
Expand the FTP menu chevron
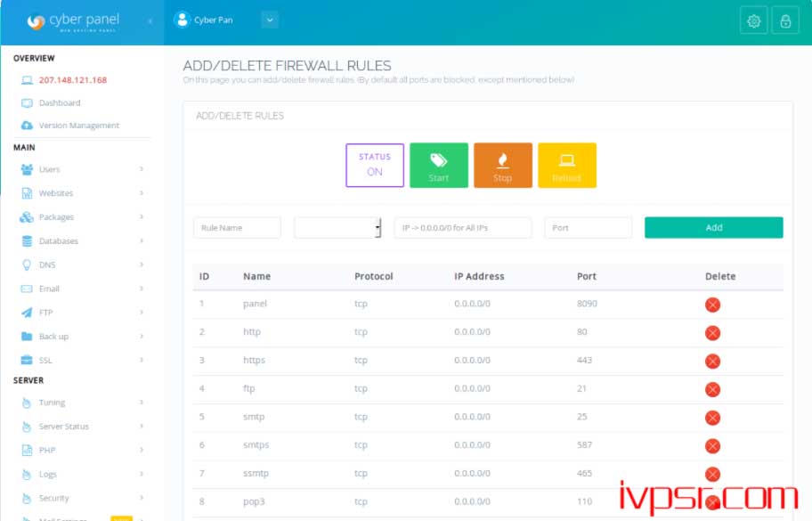click(x=142, y=312)
